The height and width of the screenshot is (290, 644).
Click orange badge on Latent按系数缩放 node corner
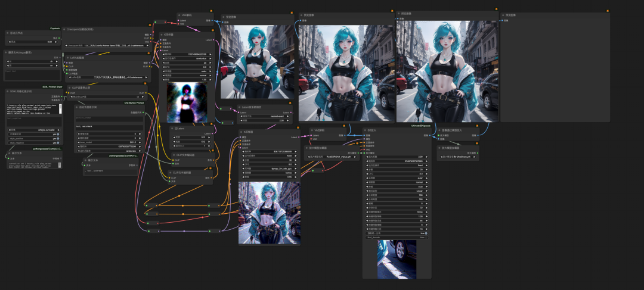pos(290,103)
